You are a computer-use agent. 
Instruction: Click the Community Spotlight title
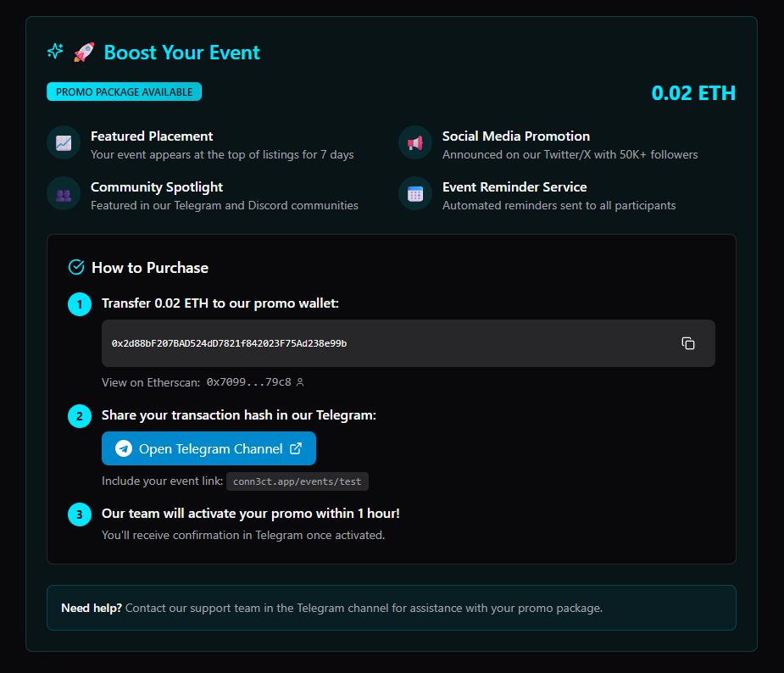157,187
